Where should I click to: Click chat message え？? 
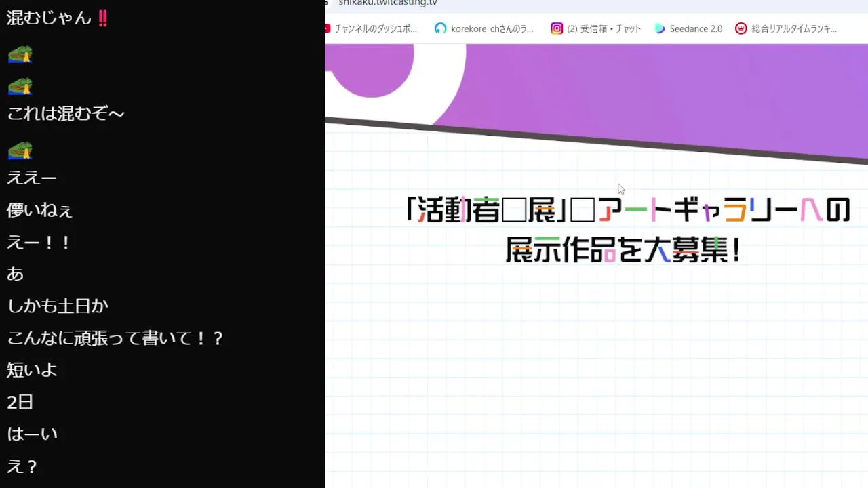click(x=22, y=466)
